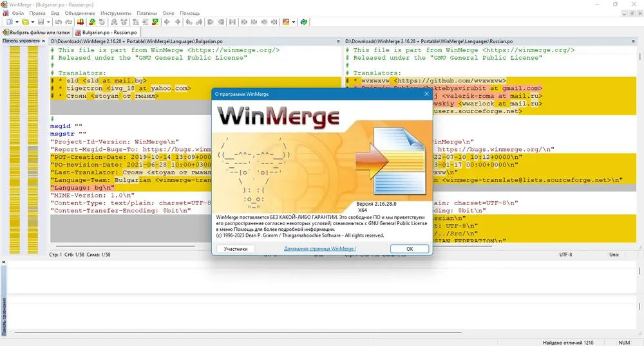
Task: Expand the Options icon dropdown arrow
Action: [x=293, y=22]
